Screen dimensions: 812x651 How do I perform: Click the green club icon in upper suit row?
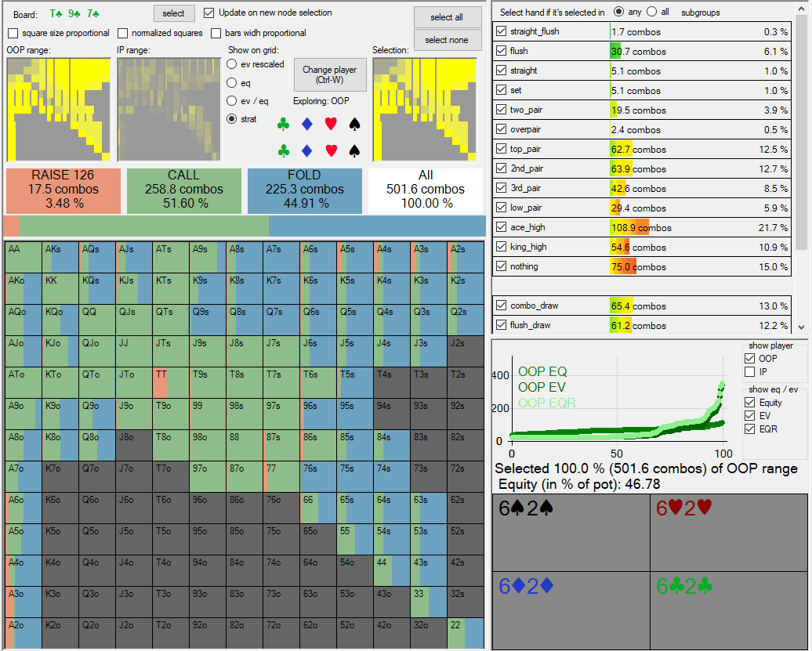click(x=283, y=125)
